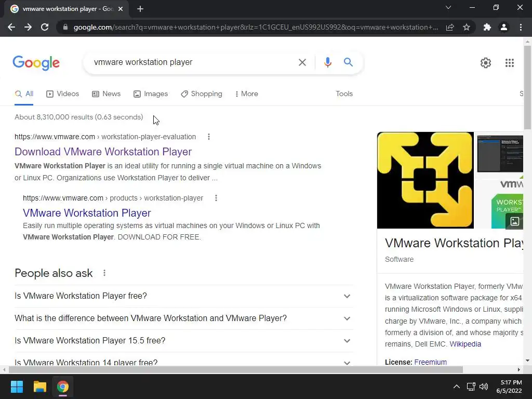This screenshot has height=399, width=532.
Task: Launch File Explorer from the taskbar
Action: [x=39, y=387]
